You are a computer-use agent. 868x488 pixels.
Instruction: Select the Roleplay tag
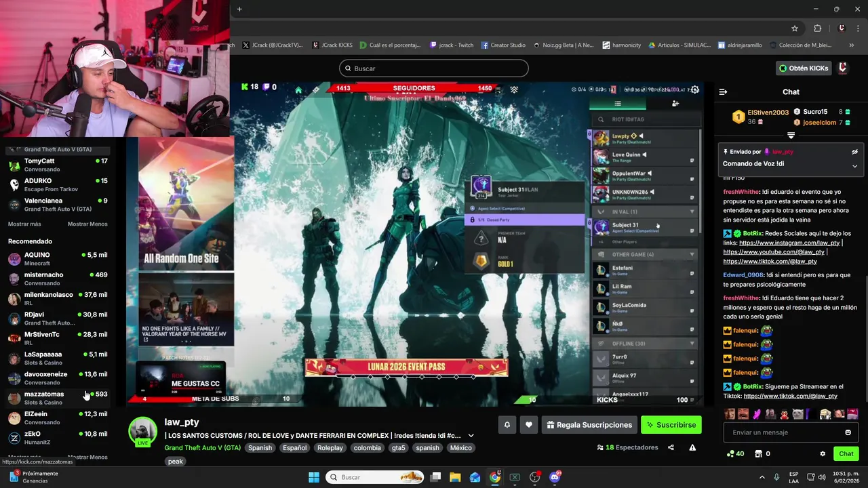click(x=330, y=448)
